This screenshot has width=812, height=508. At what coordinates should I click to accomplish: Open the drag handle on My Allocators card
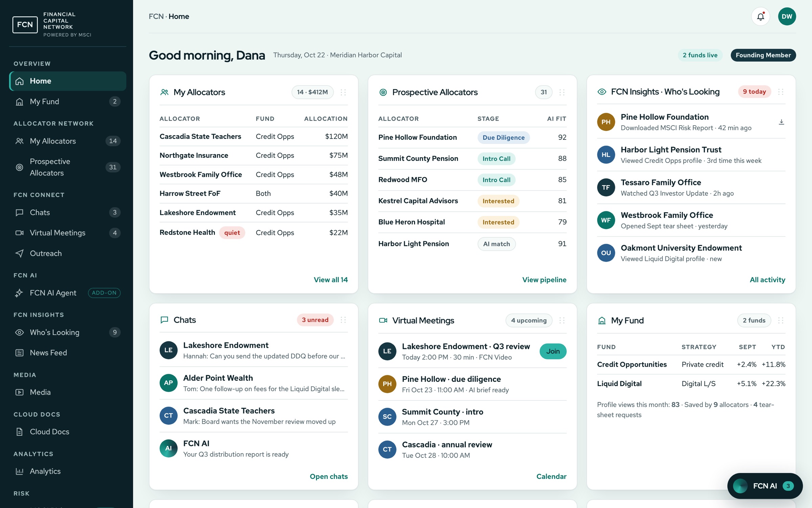click(x=343, y=92)
